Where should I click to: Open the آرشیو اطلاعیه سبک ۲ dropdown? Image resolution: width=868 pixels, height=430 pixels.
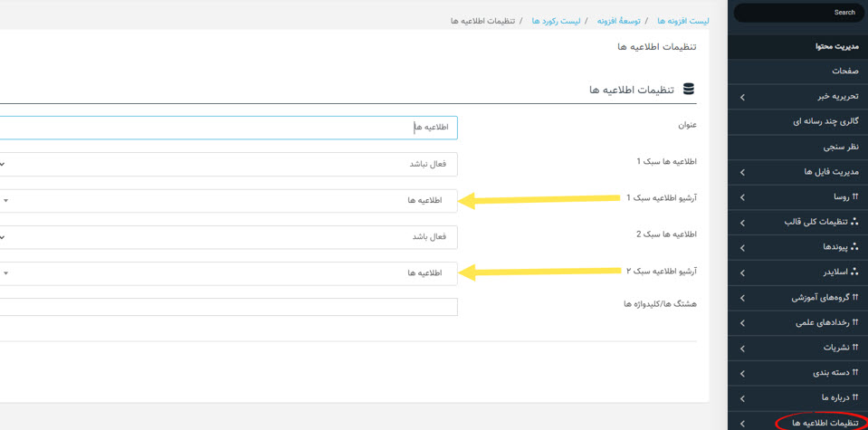click(x=226, y=273)
